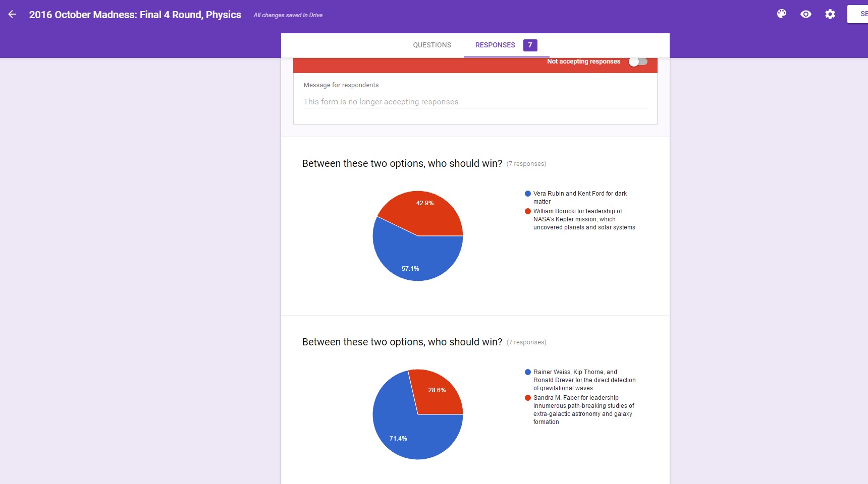Screen dimensions: 868x484
Task: Click the All changes saved in Drive status
Action: click(x=288, y=15)
